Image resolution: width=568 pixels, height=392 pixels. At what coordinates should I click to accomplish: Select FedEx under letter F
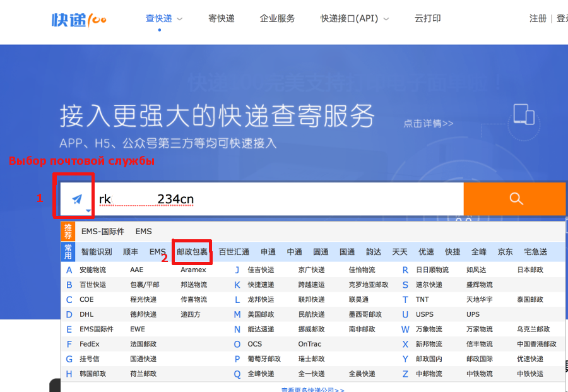pyautogui.click(x=90, y=344)
